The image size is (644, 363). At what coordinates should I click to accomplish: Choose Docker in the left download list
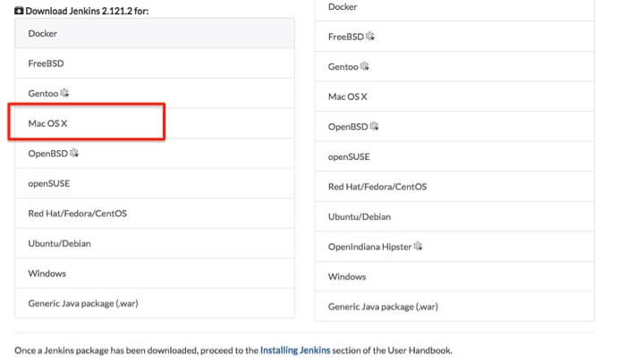(43, 33)
